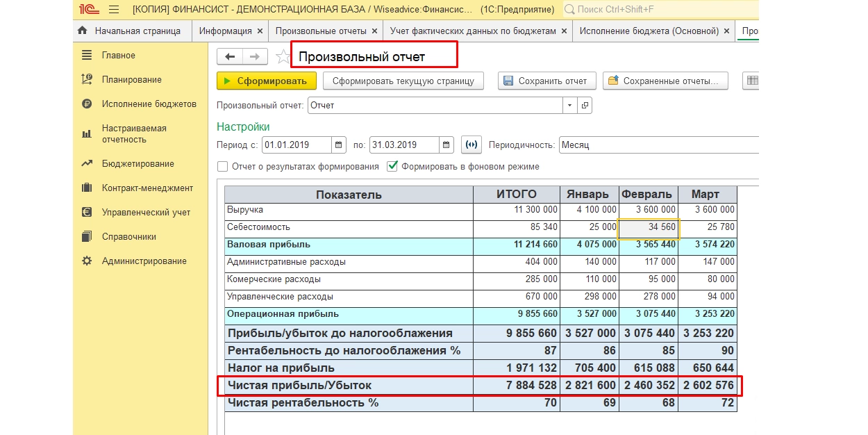Viewport: 868px width, 435px height.
Task: Click the search field in title bar
Action: (x=660, y=10)
